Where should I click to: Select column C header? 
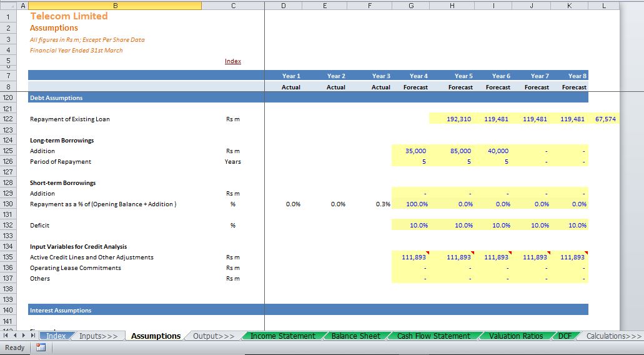point(233,6)
